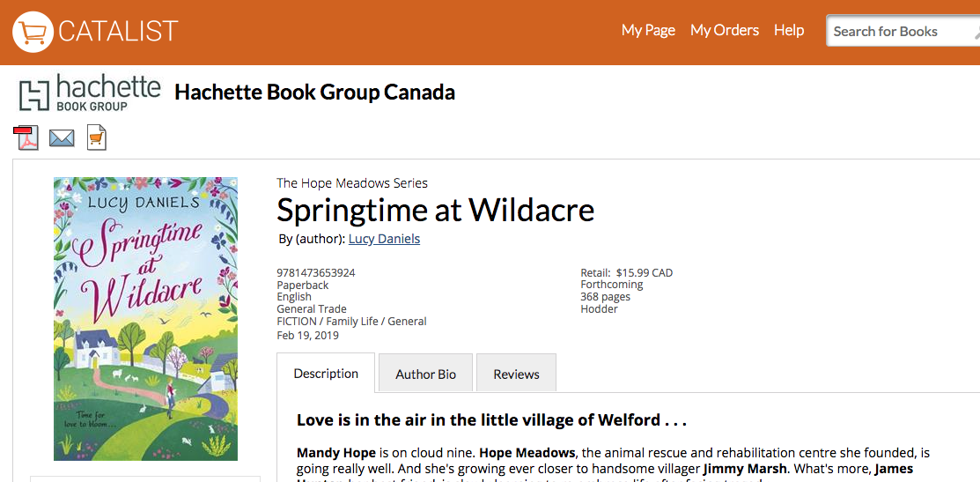
Task: Go to My Orders
Action: coord(725,30)
